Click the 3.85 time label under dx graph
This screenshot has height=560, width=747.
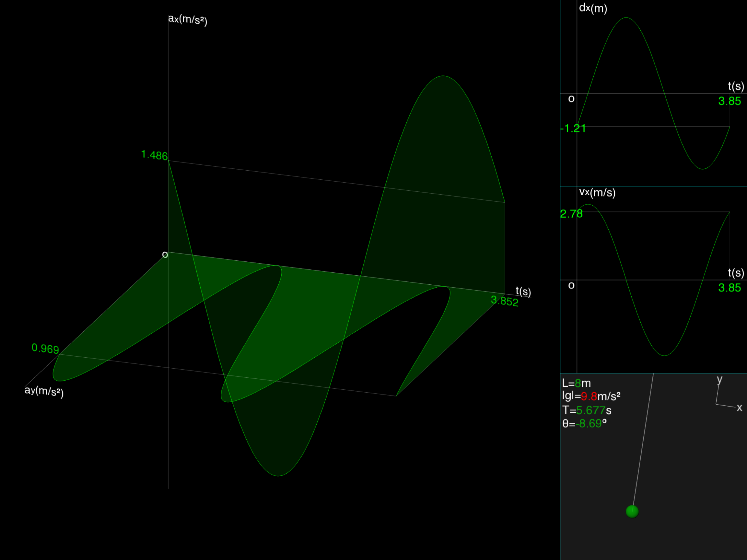[x=730, y=101]
